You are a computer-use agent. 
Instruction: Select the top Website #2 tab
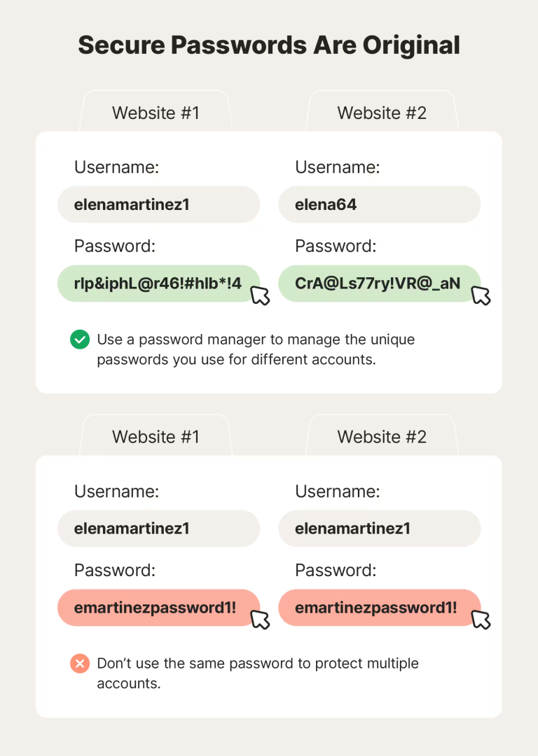[382, 111]
